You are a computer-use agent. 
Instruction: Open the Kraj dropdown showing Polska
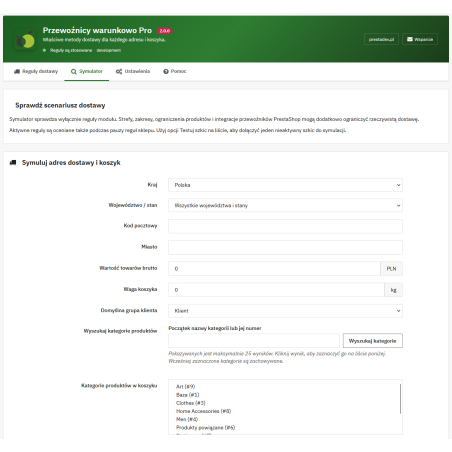click(285, 185)
